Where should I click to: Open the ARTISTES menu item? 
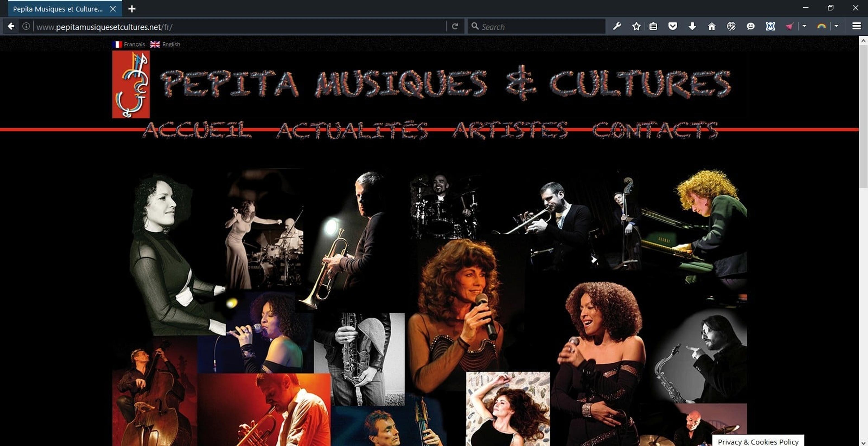(510, 130)
